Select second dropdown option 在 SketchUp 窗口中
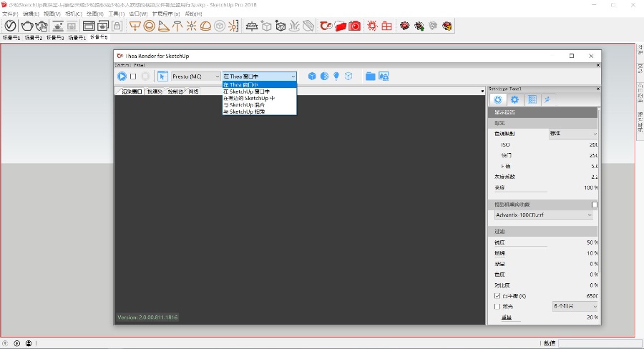This screenshot has width=644, height=349. click(x=259, y=92)
